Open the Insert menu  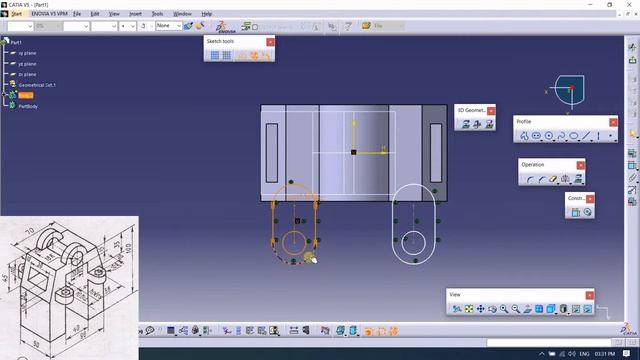pos(135,14)
